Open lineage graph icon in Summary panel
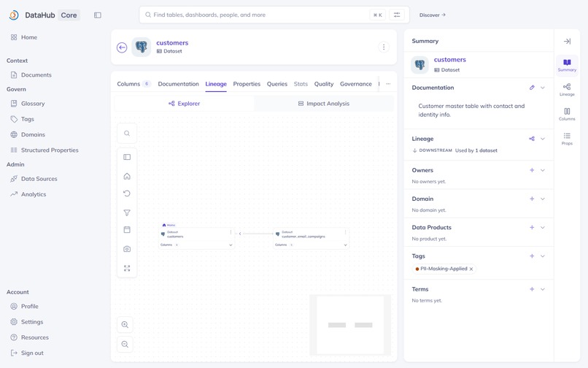 (532, 139)
